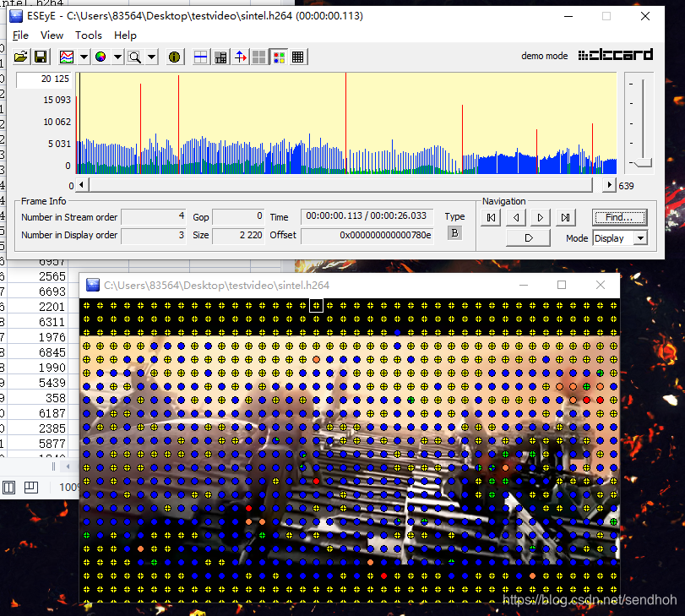Click the 20 125 scale value box
The width and height of the screenshot is (685, 616).
click(44, 79)
